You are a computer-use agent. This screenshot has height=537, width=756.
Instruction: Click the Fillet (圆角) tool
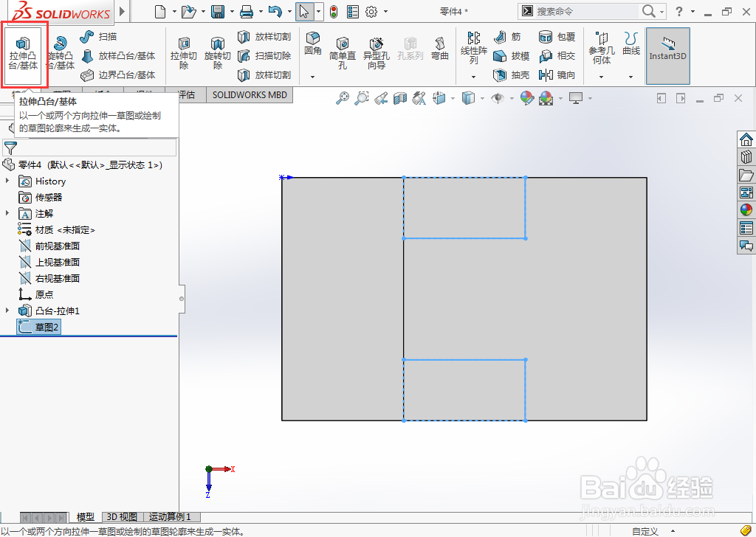(313, 44)
